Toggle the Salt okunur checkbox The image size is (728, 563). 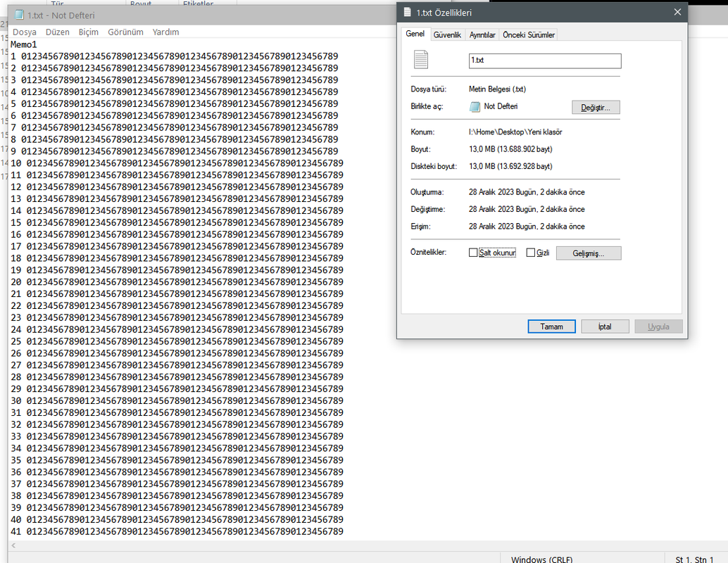pos(473,253)
